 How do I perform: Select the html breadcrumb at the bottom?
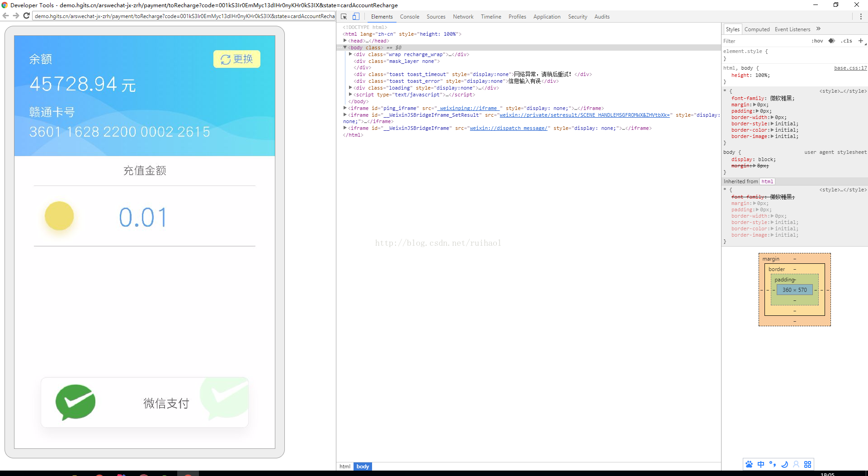click(x=345, y=466)
